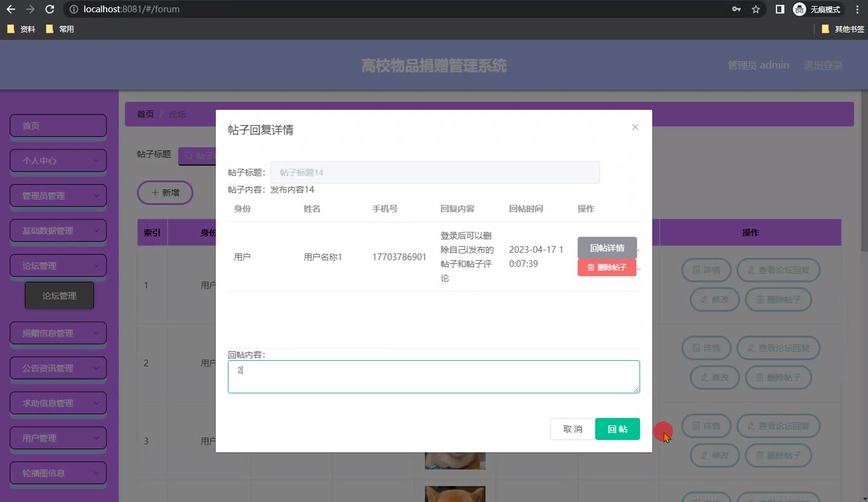The width and height of the screenshot is (868, 502).
Task: Expand the 捐赠信息管理 sidebar menu
Action: click(58, 333)
